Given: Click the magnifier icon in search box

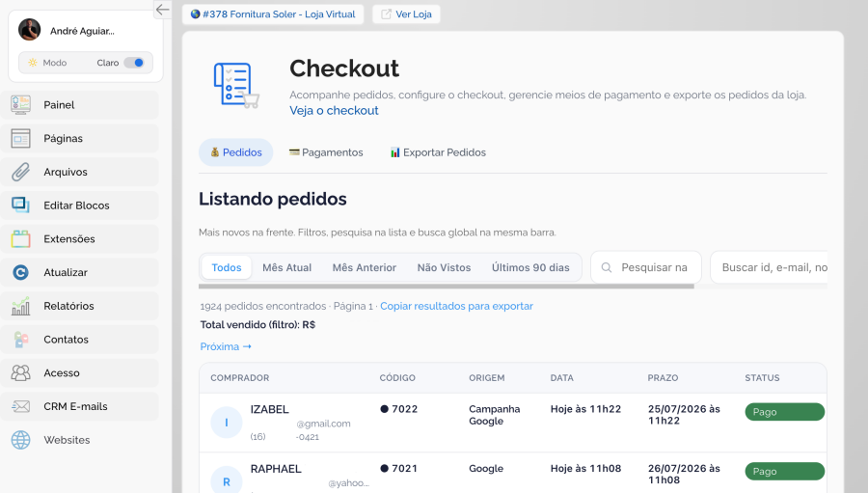Looking at the screenshot, I should (607, 267).
